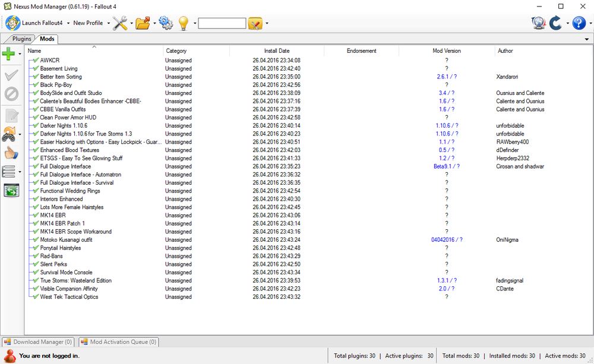The image size is (594, 364).
Task: Select the Survival Mode Console row
Action: point(309,273)
